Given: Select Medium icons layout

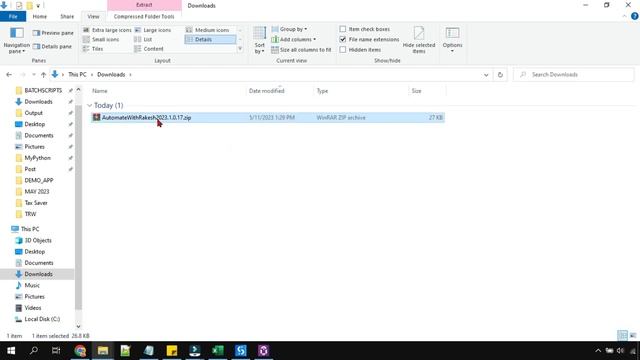Looking at the screenshot, I should [x=207, y=30].
